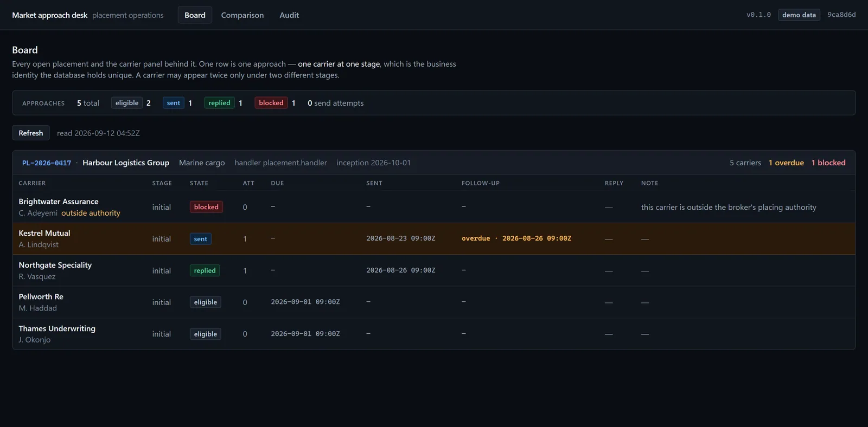The image size is (868, 427).
Task: Select the Pellworth Re carrier name
Action: (x=41, y=296)
